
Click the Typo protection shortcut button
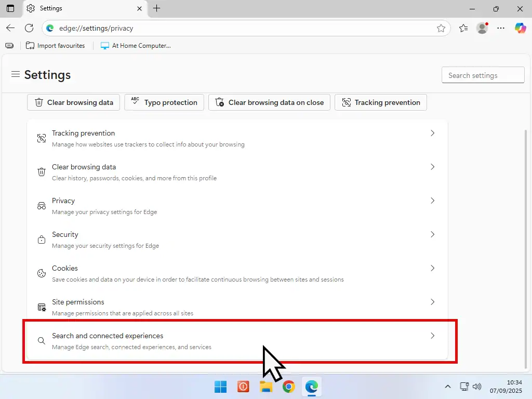coord(164,102)
